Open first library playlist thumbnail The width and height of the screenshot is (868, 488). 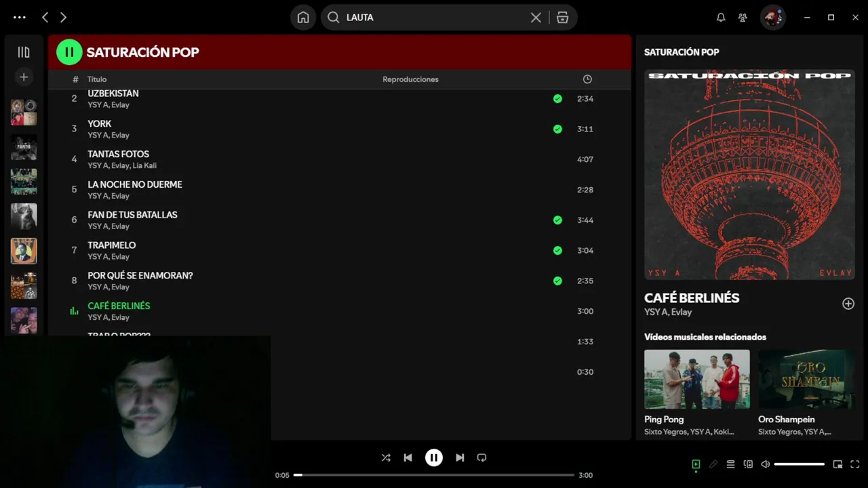pyautogui.click(x=24, y=113)
